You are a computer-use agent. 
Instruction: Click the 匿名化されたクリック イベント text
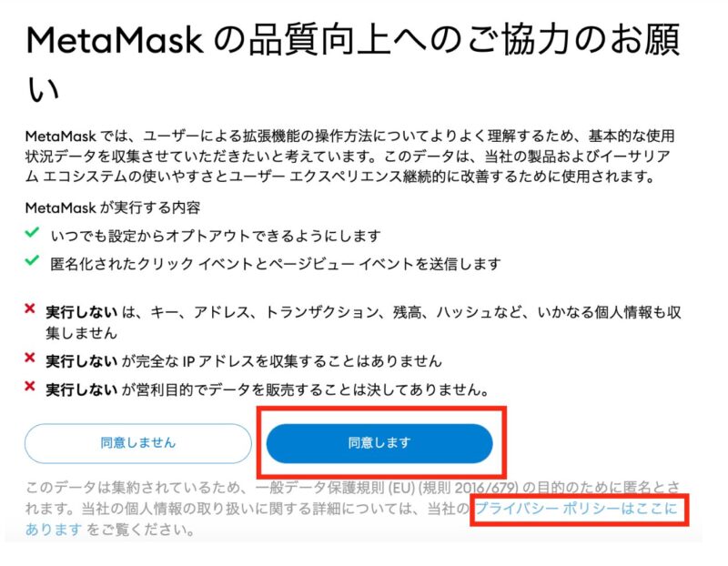point(276,264)
